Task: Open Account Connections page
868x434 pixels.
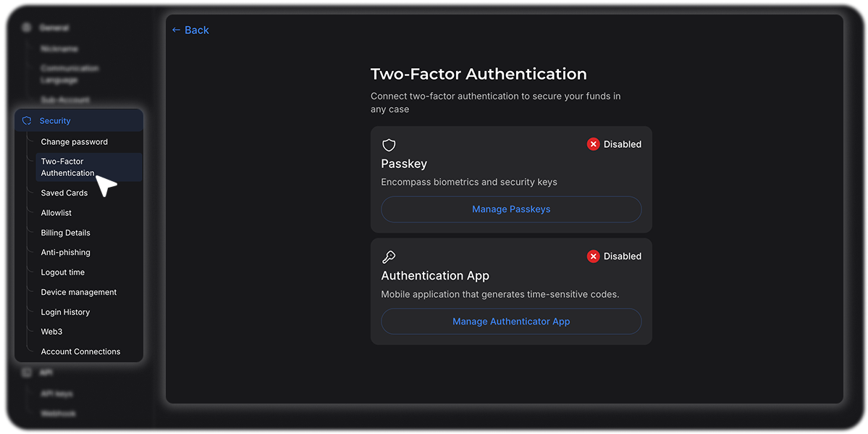Action: coord(80,351)
